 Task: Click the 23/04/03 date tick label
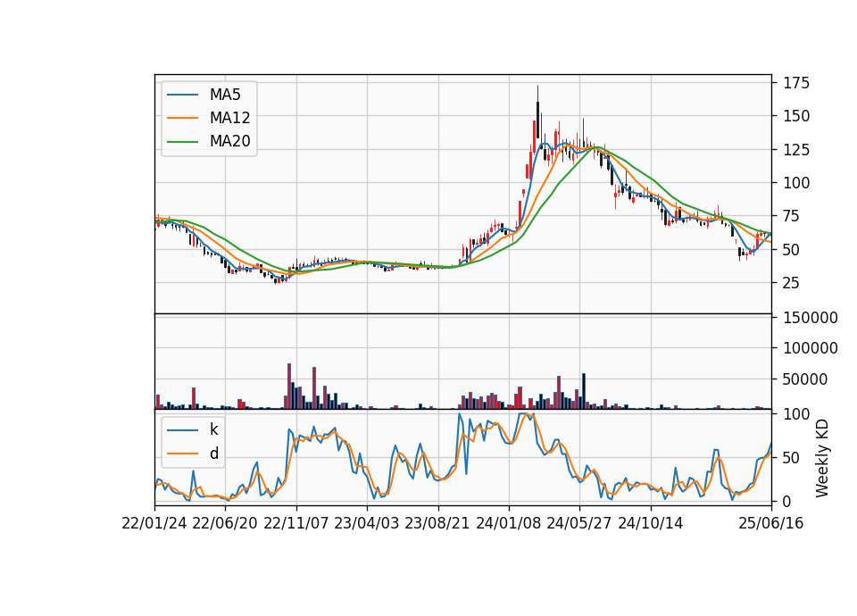(367, 523)
